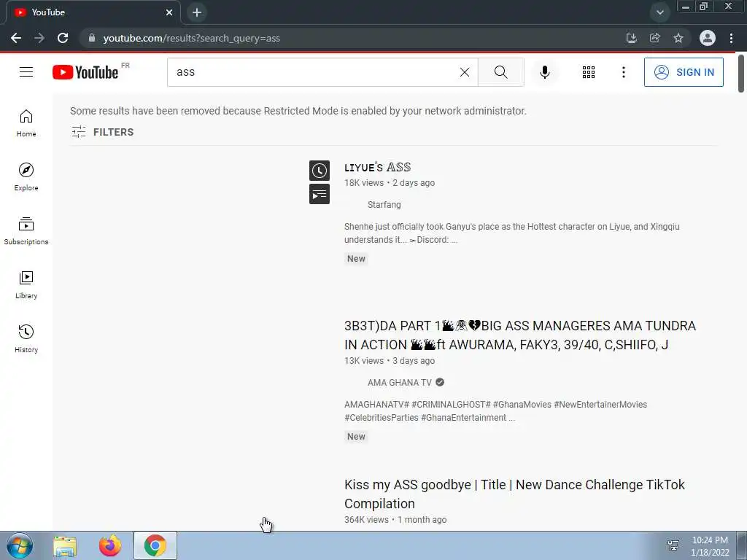The width and height of the screenshot is (747, 560).
Task: Open the network icon in system tray
Action: 673,545
